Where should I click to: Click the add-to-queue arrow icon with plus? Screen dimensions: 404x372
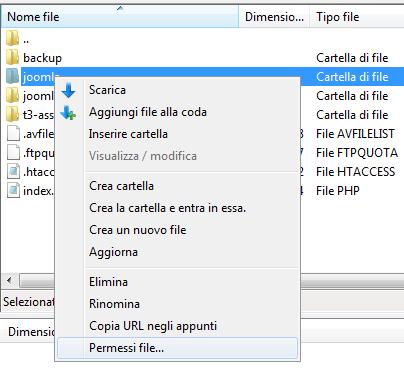68,112
